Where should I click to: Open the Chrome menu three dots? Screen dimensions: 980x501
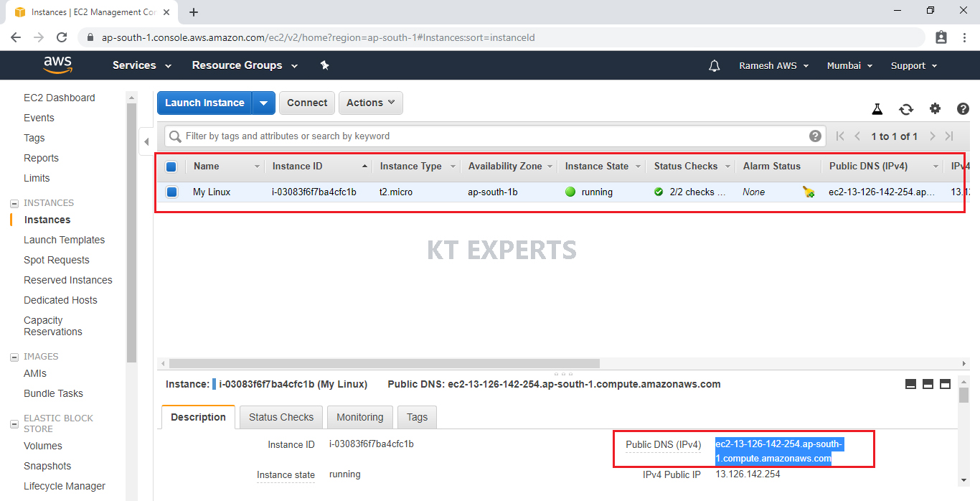pyautogui.click(x=965, y=37)
